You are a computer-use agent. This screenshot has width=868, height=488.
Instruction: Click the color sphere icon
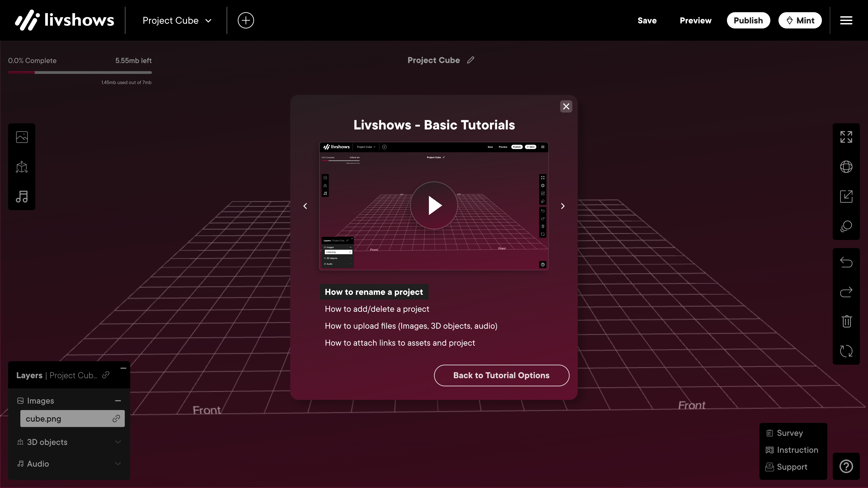(x=846, y=226)
